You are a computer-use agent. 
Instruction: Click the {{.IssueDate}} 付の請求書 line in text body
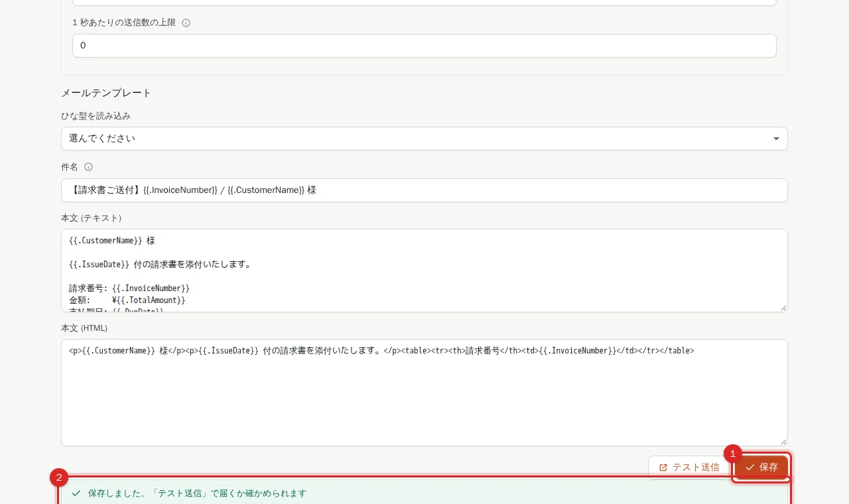(x=159, y=265)
